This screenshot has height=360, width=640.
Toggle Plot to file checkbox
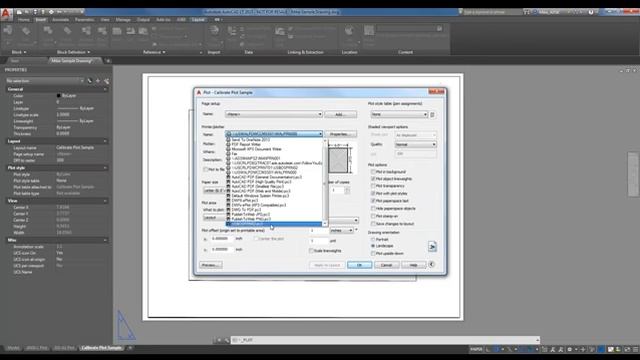coord(206,169)
